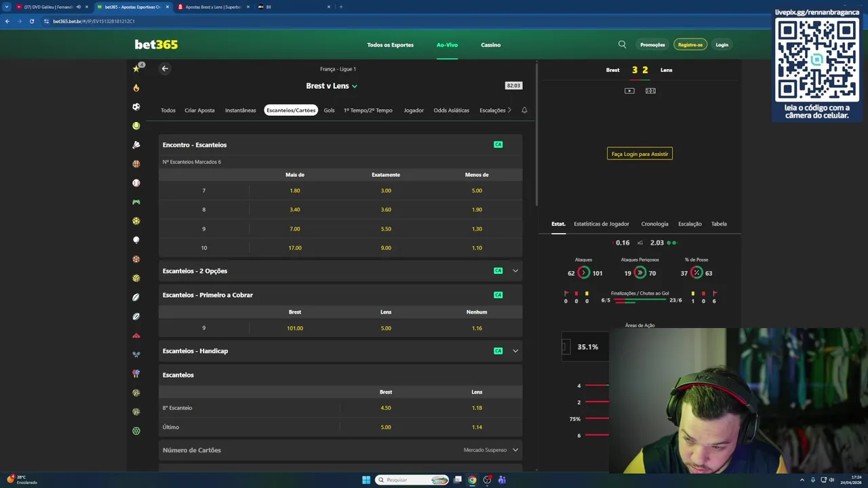
Task: Switch to the Instantâneas tab
Action: point(241,110)
